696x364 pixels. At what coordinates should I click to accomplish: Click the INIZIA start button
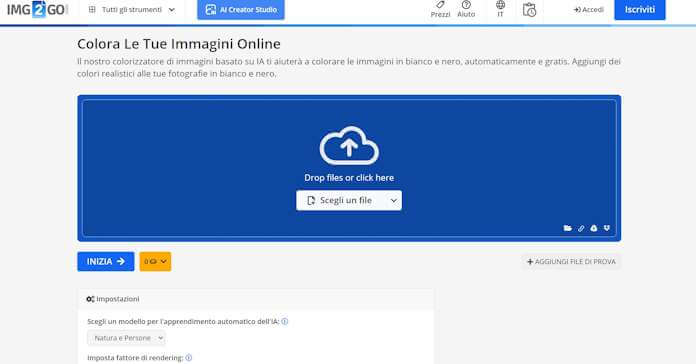pos(106,261)
